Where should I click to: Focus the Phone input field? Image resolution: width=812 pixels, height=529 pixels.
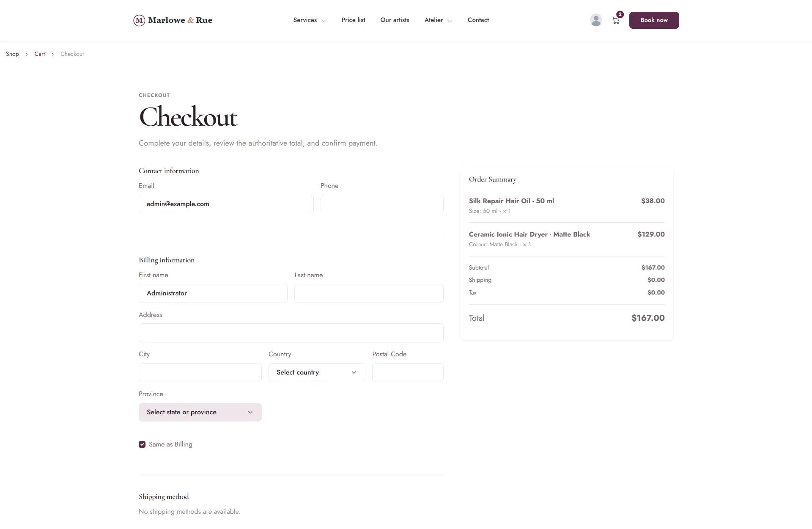(382, 204)
